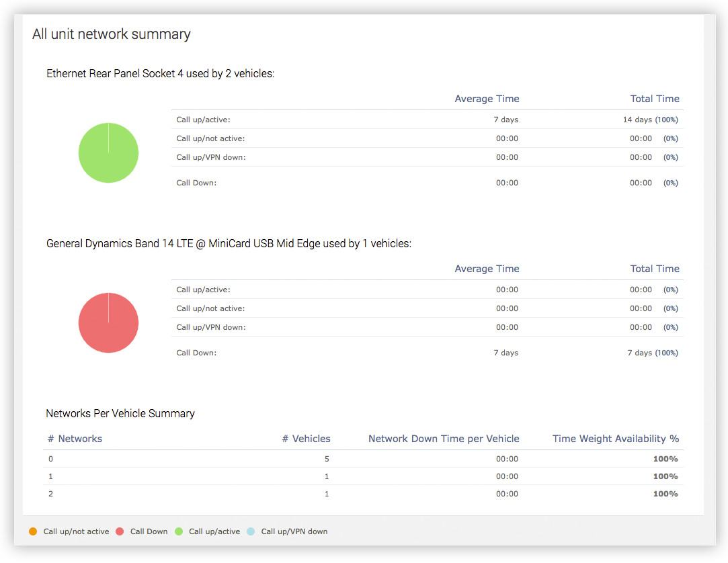
Task: Click Ethernet 'Call up/VPN down:' row label
Action: click(x=211, y=157)
